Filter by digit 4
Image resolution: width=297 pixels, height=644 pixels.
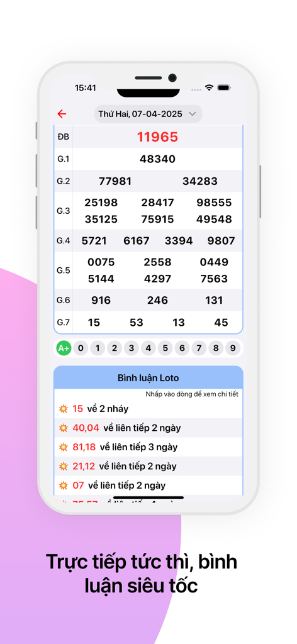(148, 348)
